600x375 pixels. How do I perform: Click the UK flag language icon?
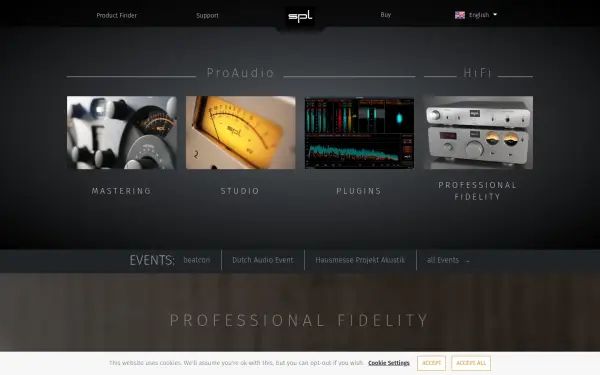pyautogui.click(x=460, y=15)
